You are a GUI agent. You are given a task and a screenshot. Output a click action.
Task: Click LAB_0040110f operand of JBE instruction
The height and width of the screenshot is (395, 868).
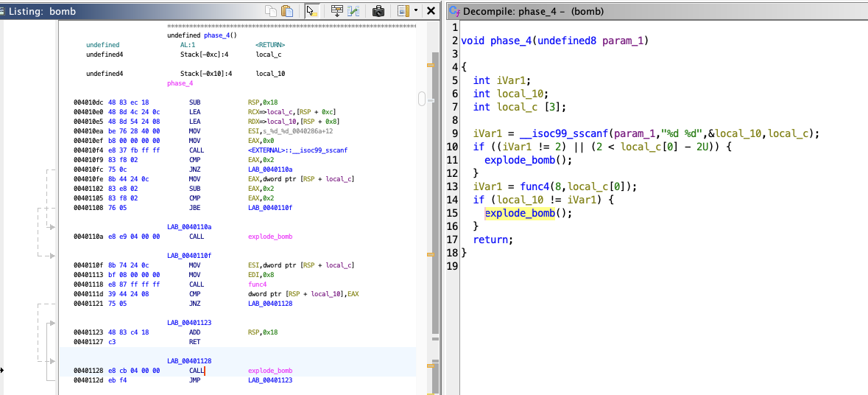click(x=272, y=207)
